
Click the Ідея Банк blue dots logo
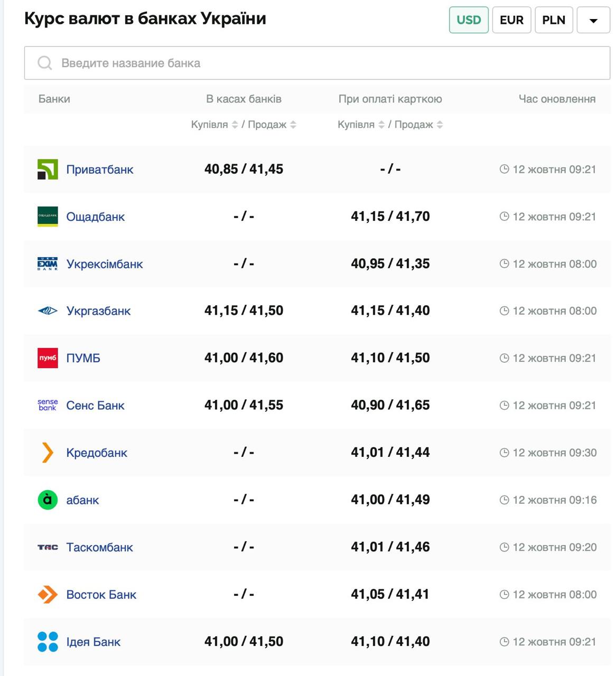(x=48, y=642)
